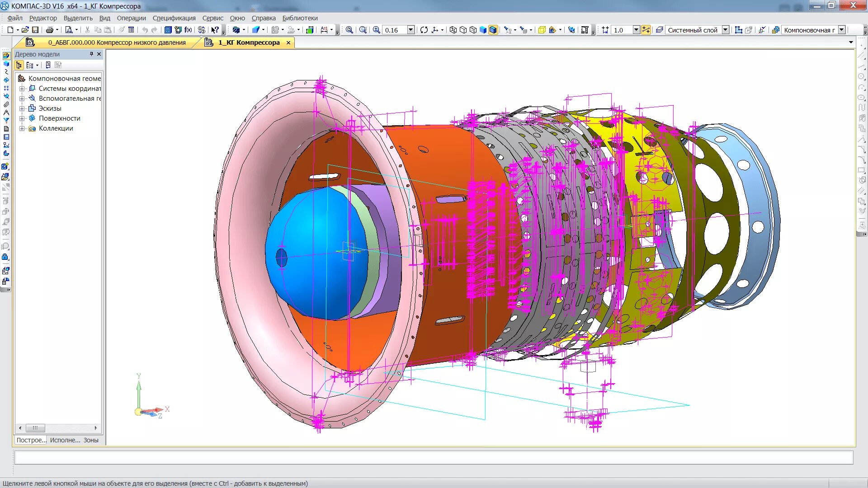This screenshot has width=868, height=488.
Task: Open the Операции menu
Action: click(131, 18)
